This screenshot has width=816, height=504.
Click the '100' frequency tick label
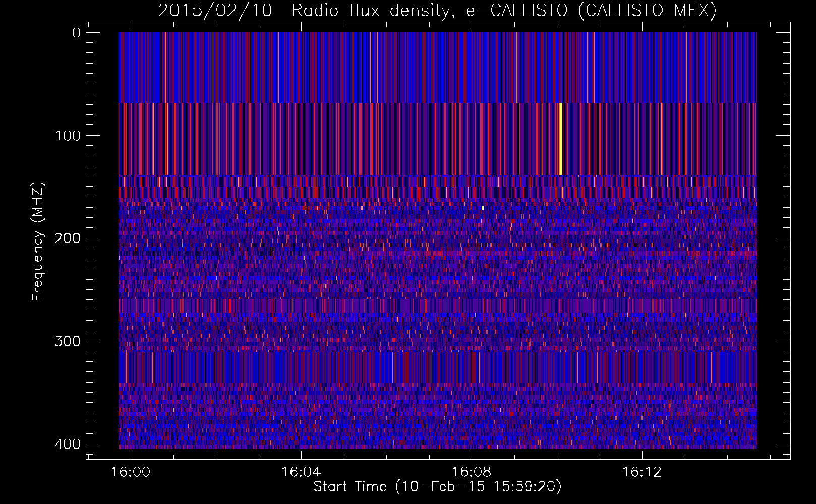[68, 136]
